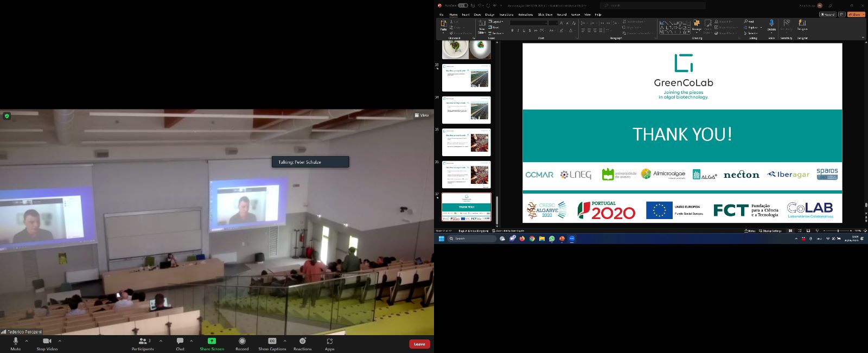Toggle Notes pane in PowerPoint status bar
The width and height of the screenshot is (868, 353).
click(750, 230)
